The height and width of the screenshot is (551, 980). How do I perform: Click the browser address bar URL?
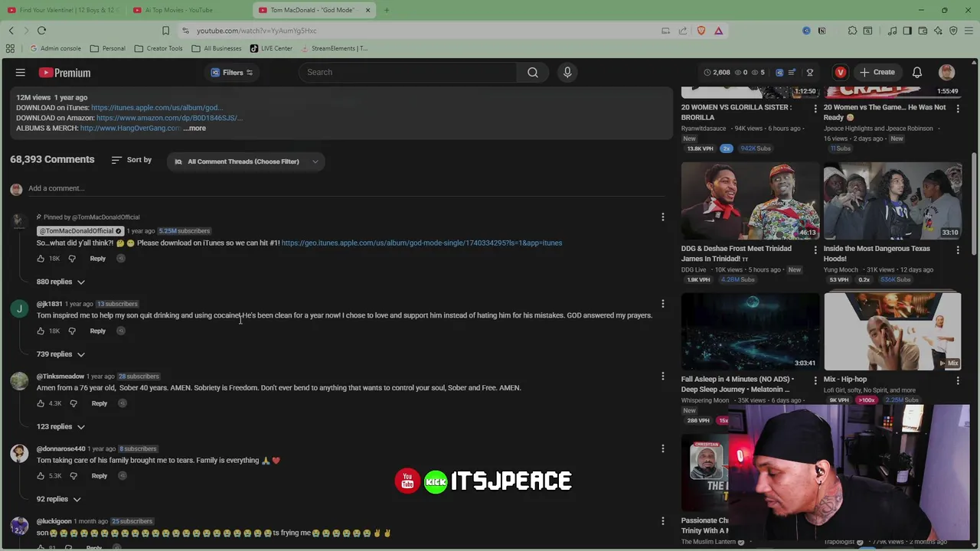[x=256, y=31]
